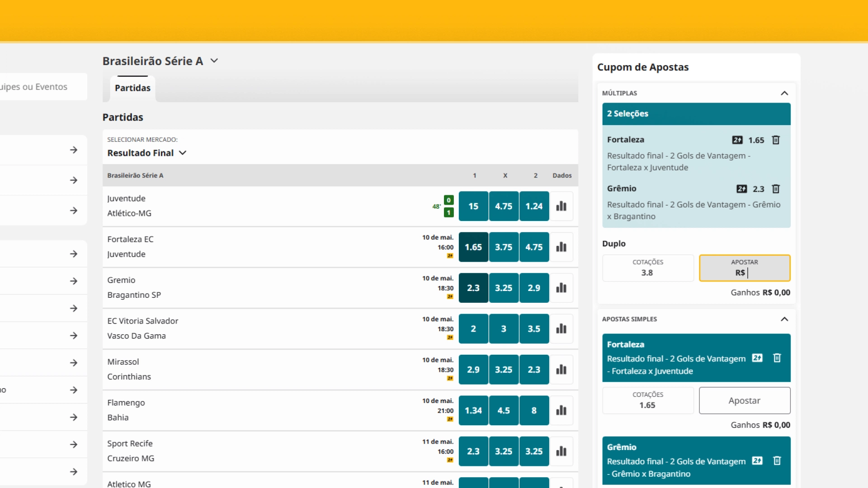Click third sidebar arrow in the top group

74,211
